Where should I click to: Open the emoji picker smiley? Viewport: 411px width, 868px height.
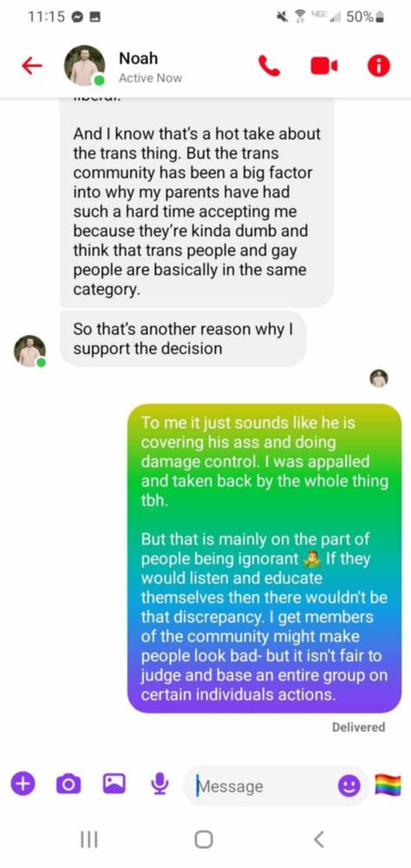[349, 785]
